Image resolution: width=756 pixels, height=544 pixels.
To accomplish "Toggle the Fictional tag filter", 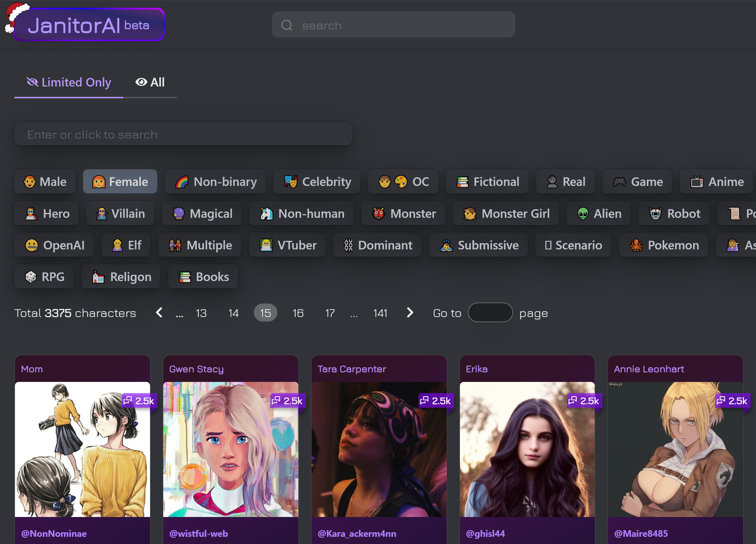I will coord(487,182).
